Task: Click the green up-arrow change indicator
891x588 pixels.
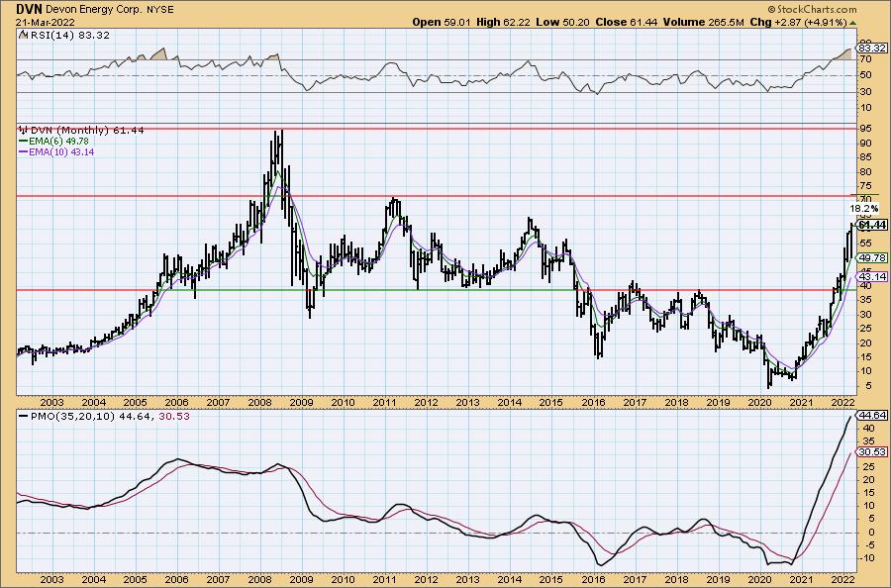Action: 853,23
